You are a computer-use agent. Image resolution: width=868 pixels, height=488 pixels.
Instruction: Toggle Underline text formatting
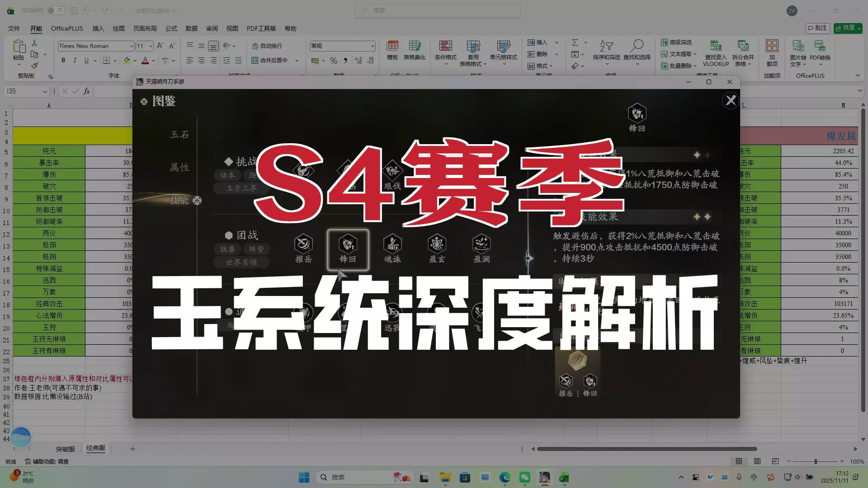coord(86,60)
